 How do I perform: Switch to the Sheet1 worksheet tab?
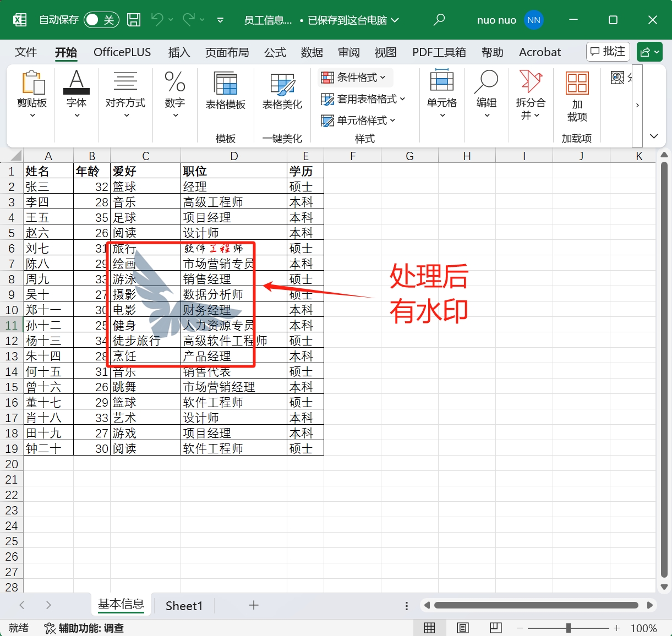[x=184, y=606]
